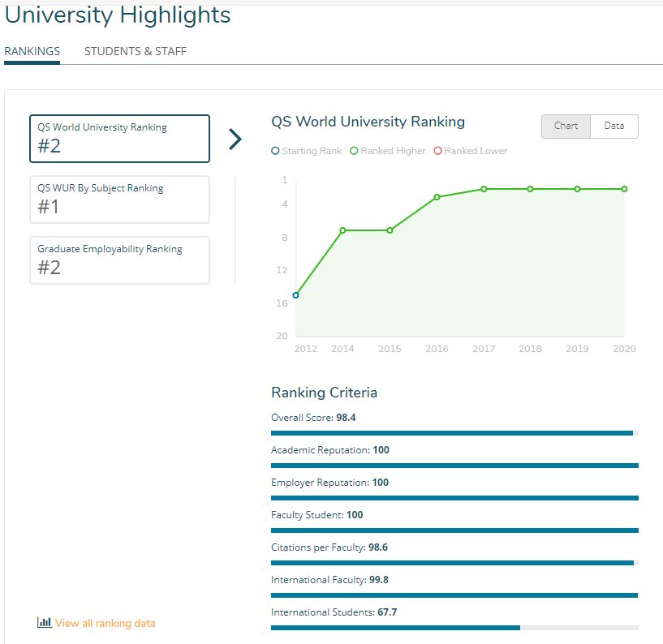Click the 16 y-axis rank label
This screenshot has height=644, width=663.
282,303
